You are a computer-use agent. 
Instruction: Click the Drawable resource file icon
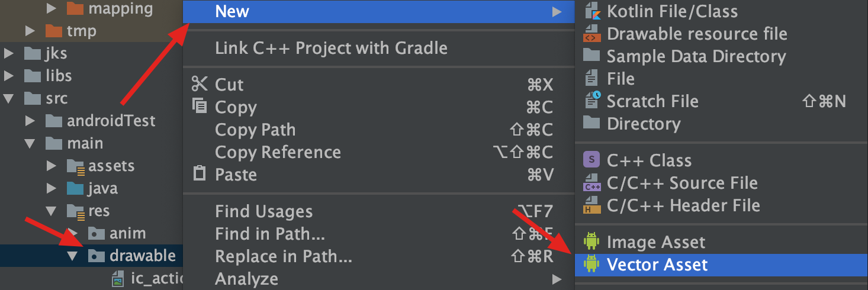591,34
